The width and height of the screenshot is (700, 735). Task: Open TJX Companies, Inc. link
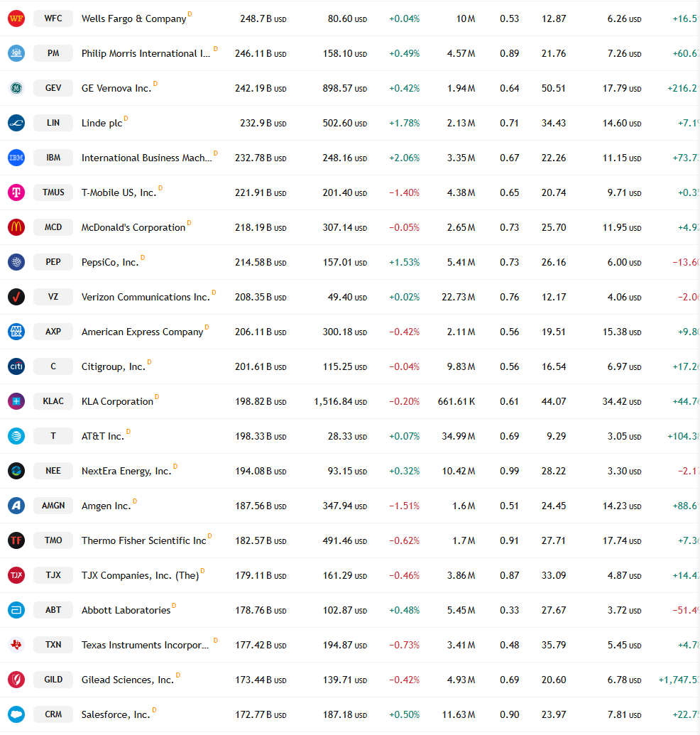point(140,575)
